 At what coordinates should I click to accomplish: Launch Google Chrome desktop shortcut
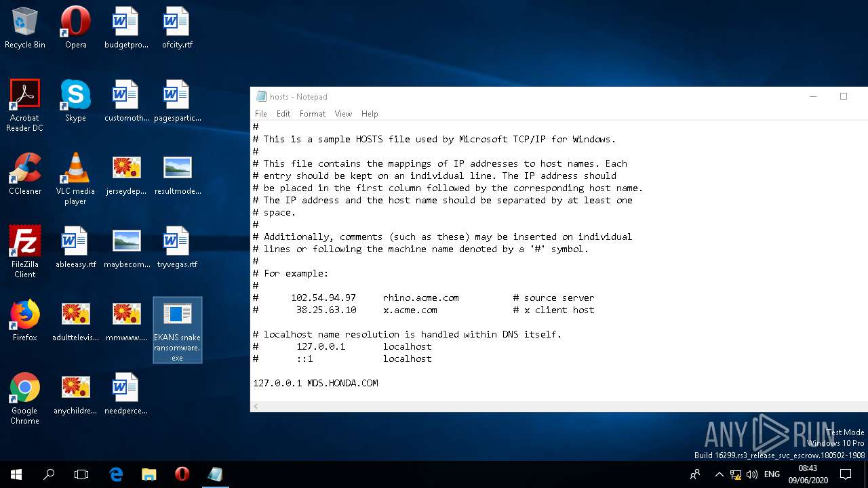[x=25, y=399]
